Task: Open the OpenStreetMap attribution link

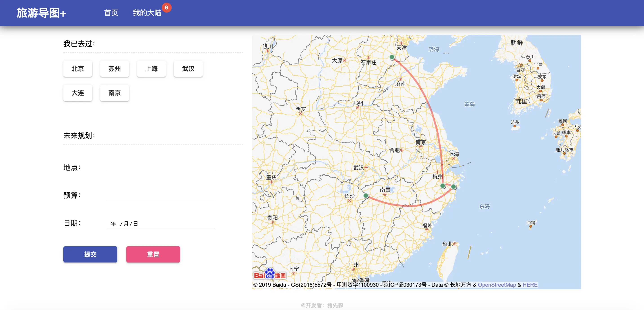Action: [x=497, y=285]
